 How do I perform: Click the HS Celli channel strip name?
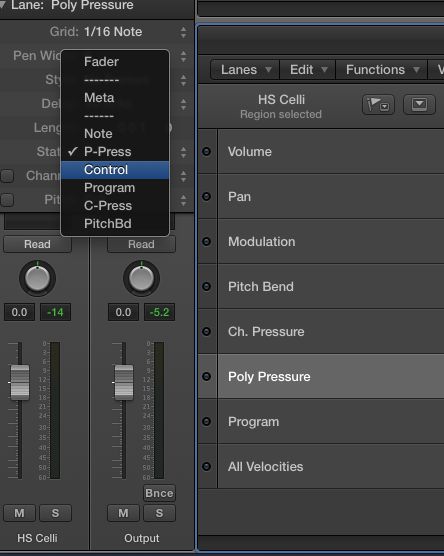(37, 538)
